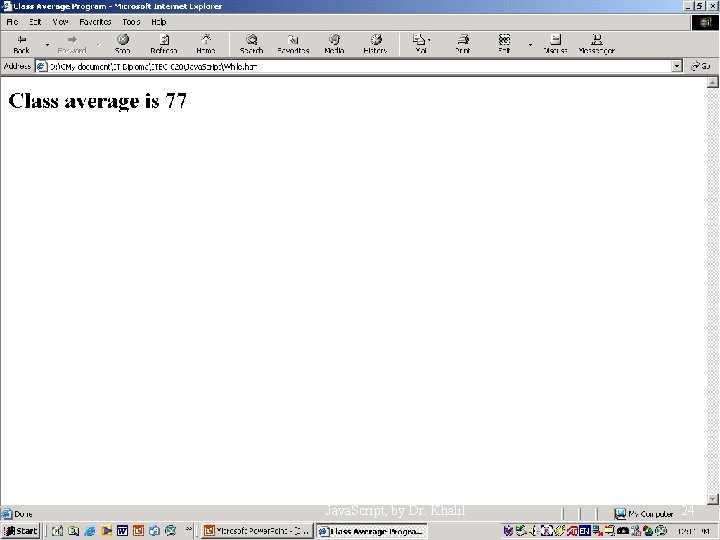Image resolution: width=720 pixels, height=540 pixels.
Task: Click the Internet Explorer throbber logo
Action: click(x=705, y=22)
